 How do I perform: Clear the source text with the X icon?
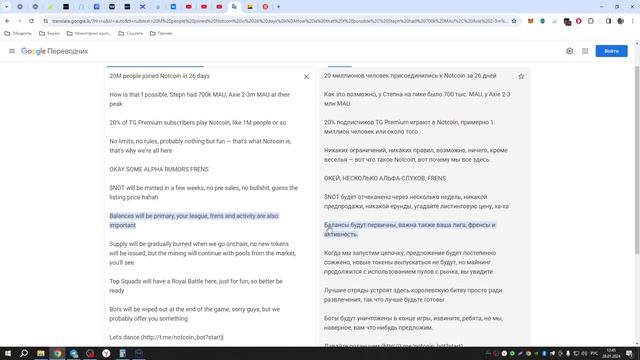307,77
